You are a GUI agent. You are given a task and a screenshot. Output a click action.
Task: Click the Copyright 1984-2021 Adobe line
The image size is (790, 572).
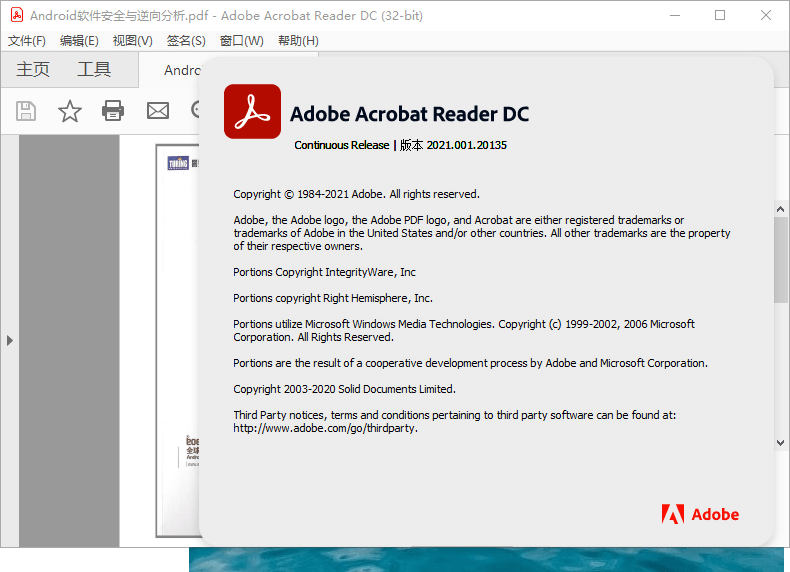[356, 194]
